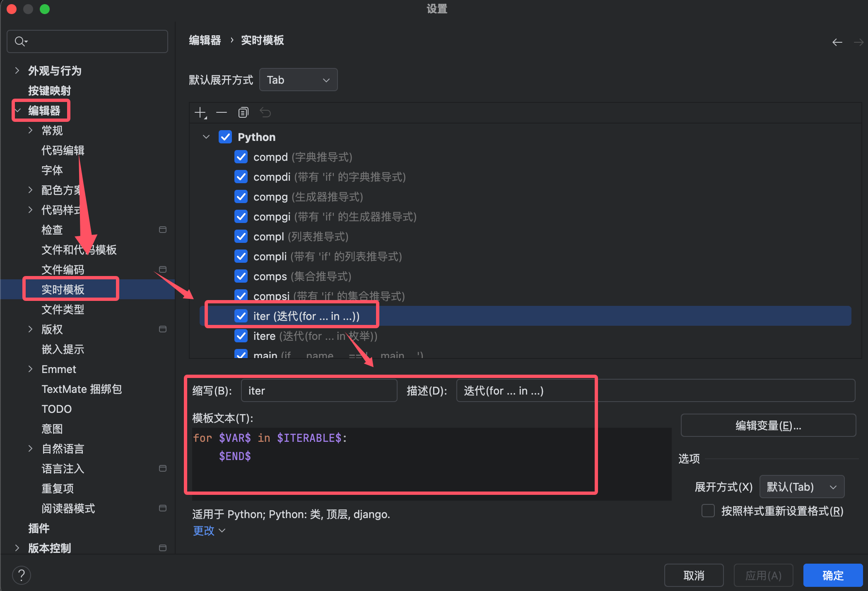Viewport: 868px width, 591px height.
Task: Toggle the Python group checkbox
Action: pyautogui.click(x=225, y=137)
